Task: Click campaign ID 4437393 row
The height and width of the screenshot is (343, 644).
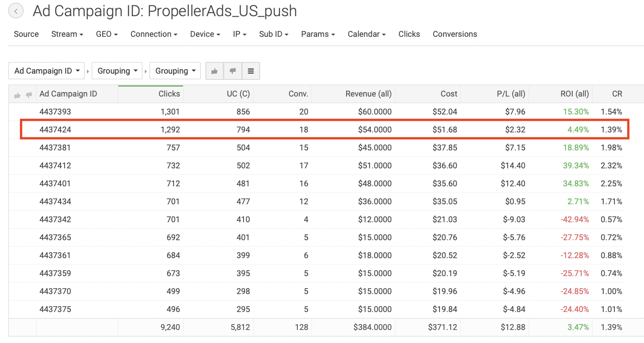Action: pos(56,112)
